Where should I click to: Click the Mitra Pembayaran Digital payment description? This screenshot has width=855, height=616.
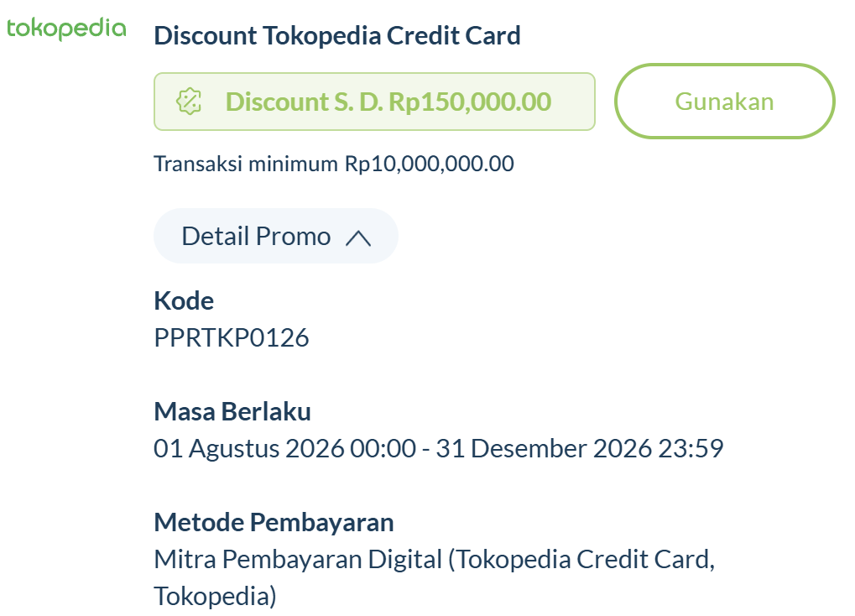pyautogui.click(x=435, y=577)
